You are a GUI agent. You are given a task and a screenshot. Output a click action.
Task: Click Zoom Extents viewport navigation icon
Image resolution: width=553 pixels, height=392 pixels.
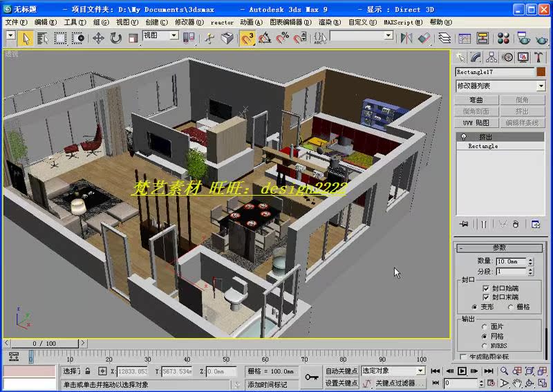tap(529, 371)
